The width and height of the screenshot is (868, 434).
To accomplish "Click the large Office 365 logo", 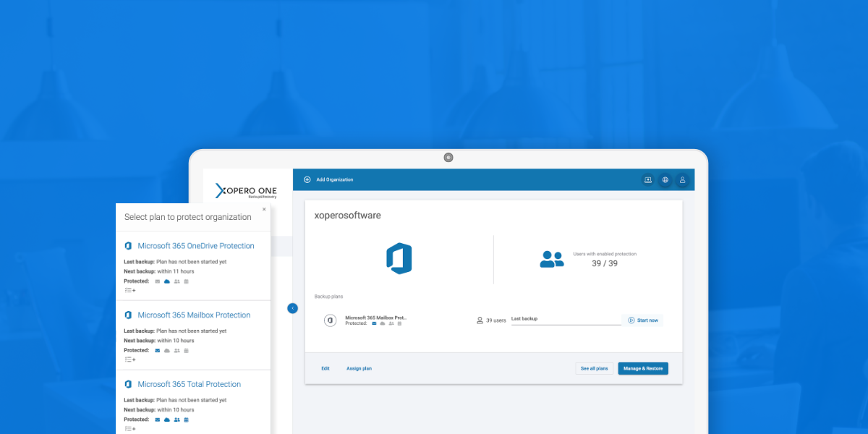I will click(399, 259).
